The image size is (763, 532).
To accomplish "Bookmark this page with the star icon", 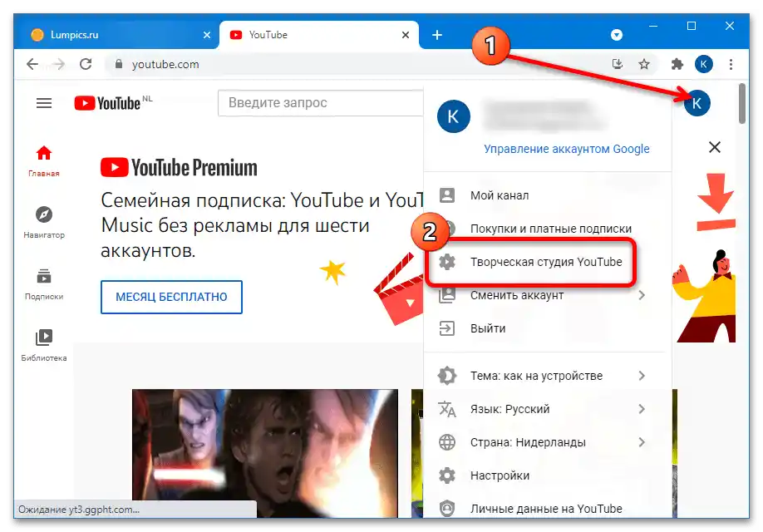I will [644, 64].
